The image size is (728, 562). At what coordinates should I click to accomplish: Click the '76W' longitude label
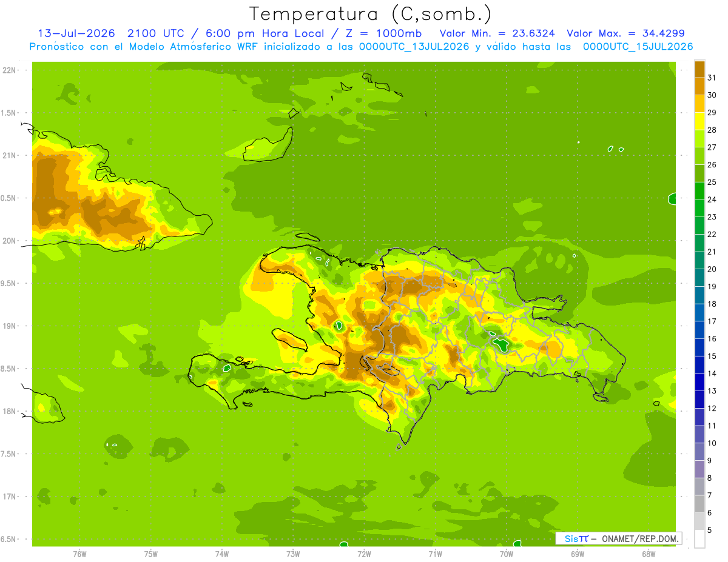tap(79, 554)
